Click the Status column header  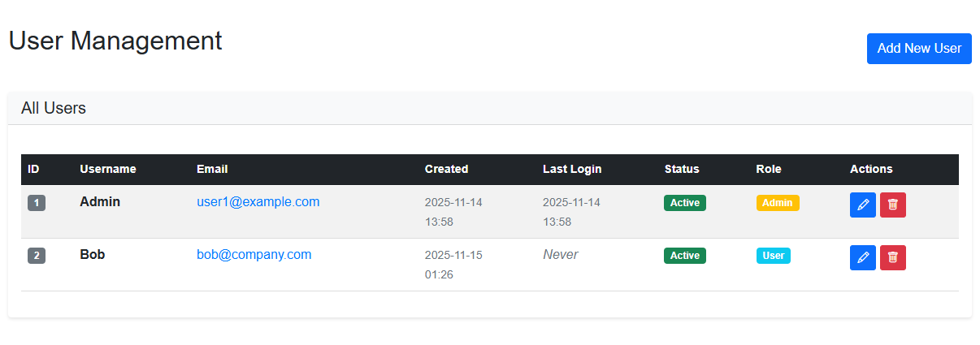[681, 170]
